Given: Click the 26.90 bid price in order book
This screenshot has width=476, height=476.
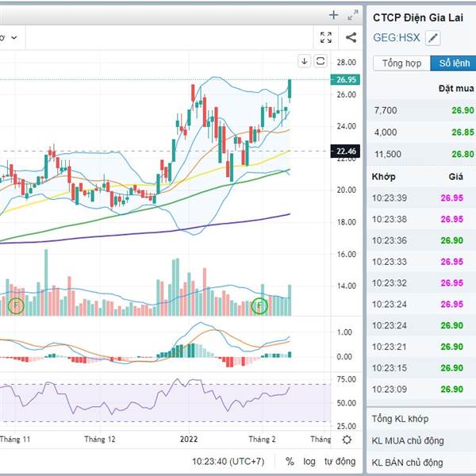Looking at the screenshot, I should pos(463,110).
